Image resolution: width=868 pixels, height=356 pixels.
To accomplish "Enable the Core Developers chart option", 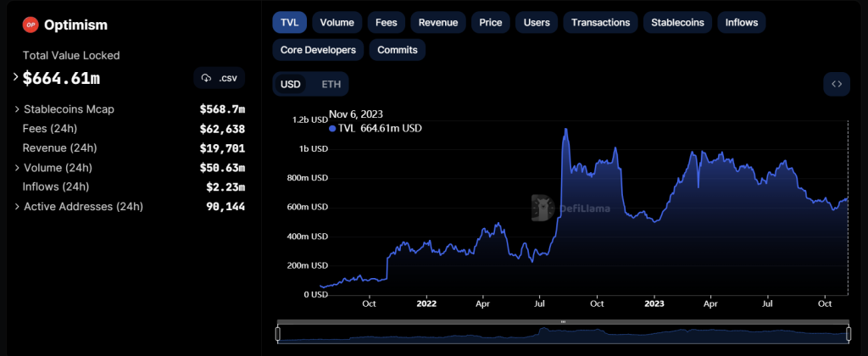I will pyautogui.click(x=319, y=50).
